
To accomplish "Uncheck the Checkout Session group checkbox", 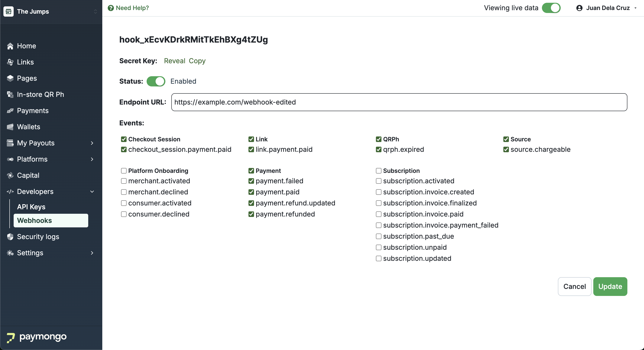I will click(x=124, y=139).
